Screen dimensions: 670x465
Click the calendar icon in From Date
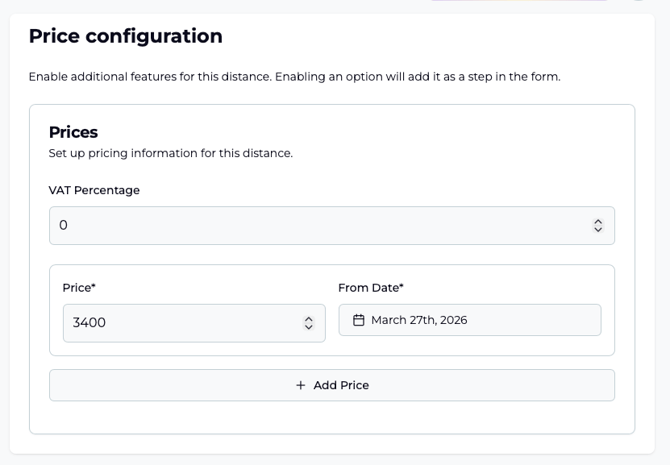pos(359,320)
